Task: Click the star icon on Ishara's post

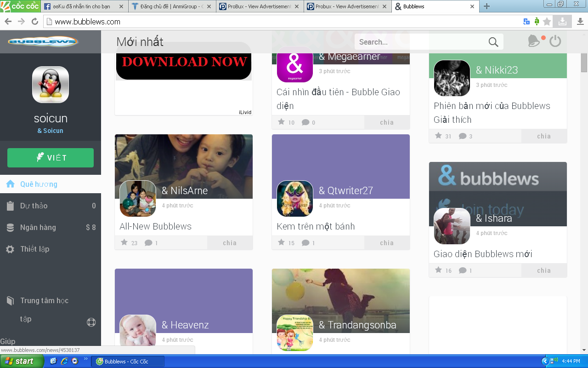Action: [x=438, y=270]
